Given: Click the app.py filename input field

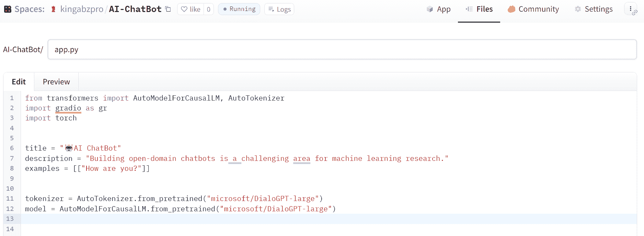Looking at the screenshot, I should pyautogui.click(x=342, y=50).
